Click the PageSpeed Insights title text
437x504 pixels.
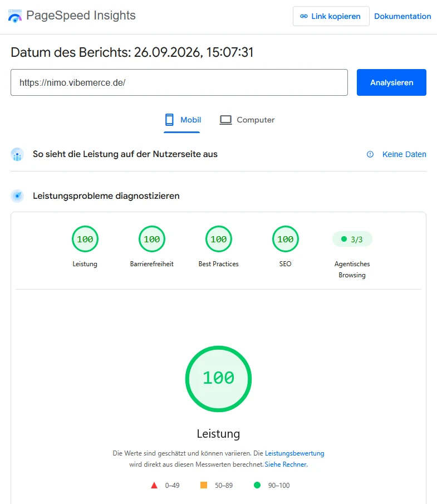tap(81, 16)
